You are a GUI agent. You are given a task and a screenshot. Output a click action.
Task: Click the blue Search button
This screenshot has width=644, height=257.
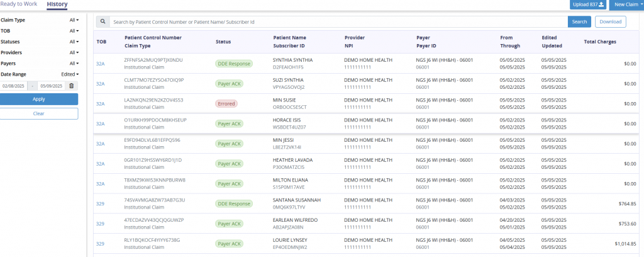[x=579, y=22]
